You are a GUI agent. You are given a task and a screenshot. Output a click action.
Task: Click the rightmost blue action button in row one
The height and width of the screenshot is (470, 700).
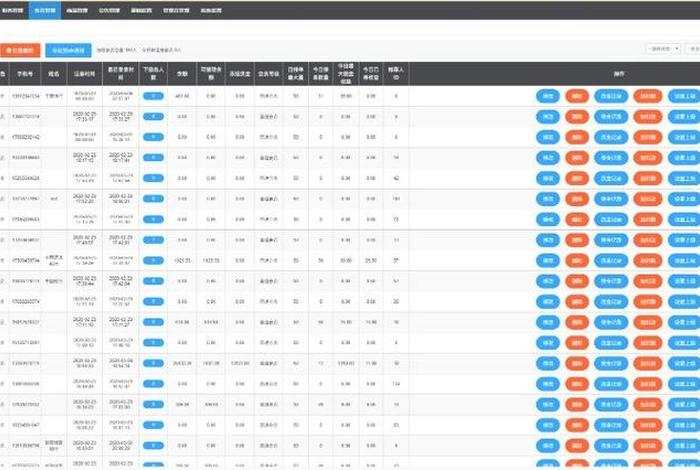click(x=683, y=96)
